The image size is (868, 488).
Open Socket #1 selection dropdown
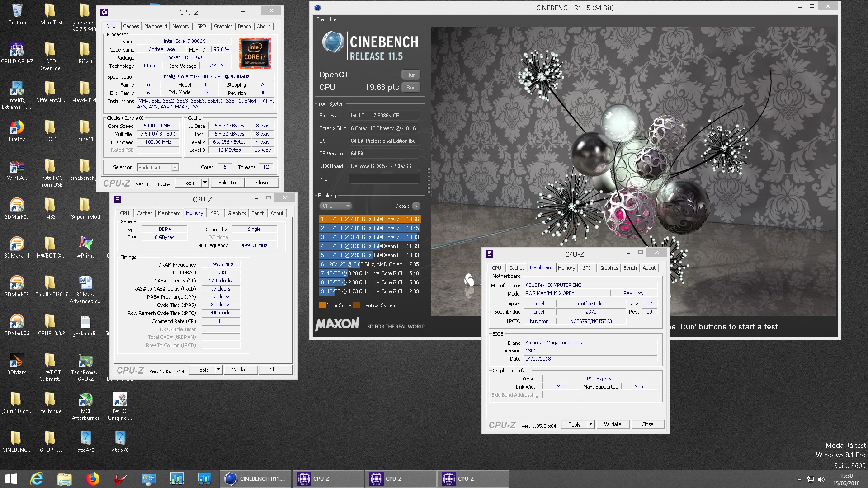tap(158, 168)
